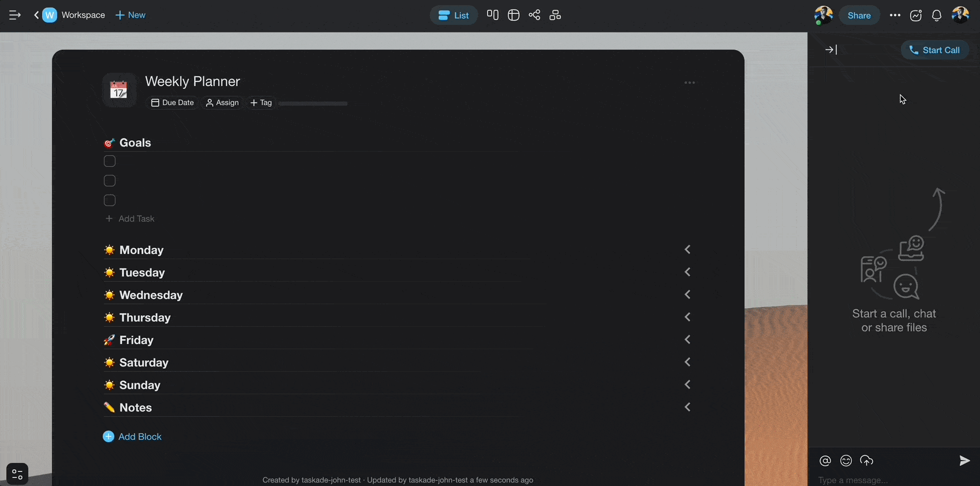Open the top bar three-dot menu
The width and height of the screenshot is (980, 486).
tap(895, 16)
